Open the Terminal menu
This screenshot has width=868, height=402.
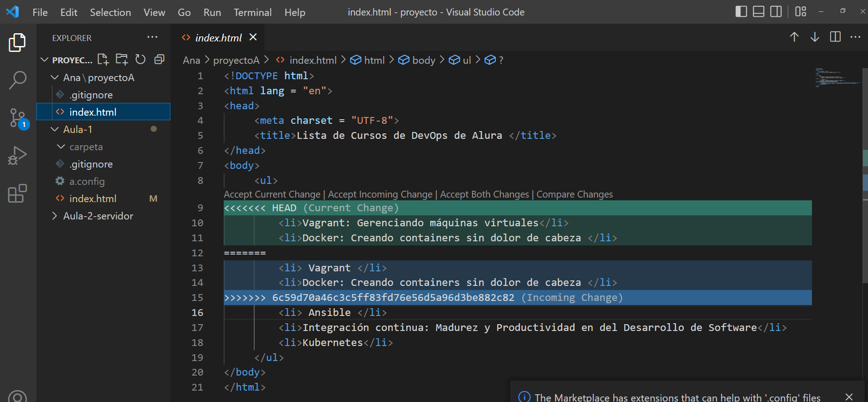click(x=252, y=12)
